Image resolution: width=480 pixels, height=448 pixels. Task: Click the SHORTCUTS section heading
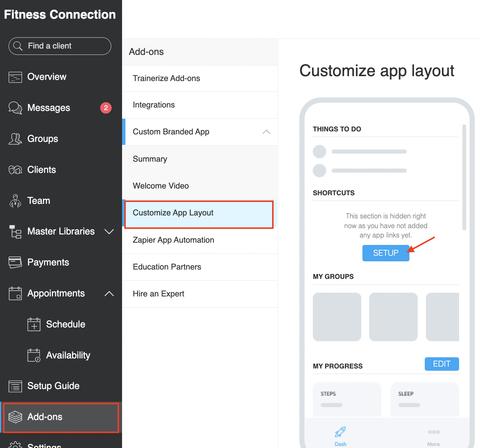click(334, 193)
